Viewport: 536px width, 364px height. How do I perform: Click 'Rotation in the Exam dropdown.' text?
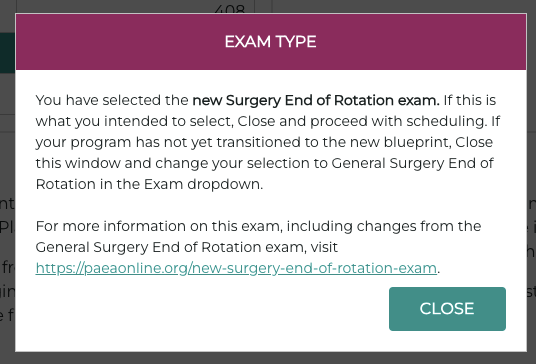[149, 185]
